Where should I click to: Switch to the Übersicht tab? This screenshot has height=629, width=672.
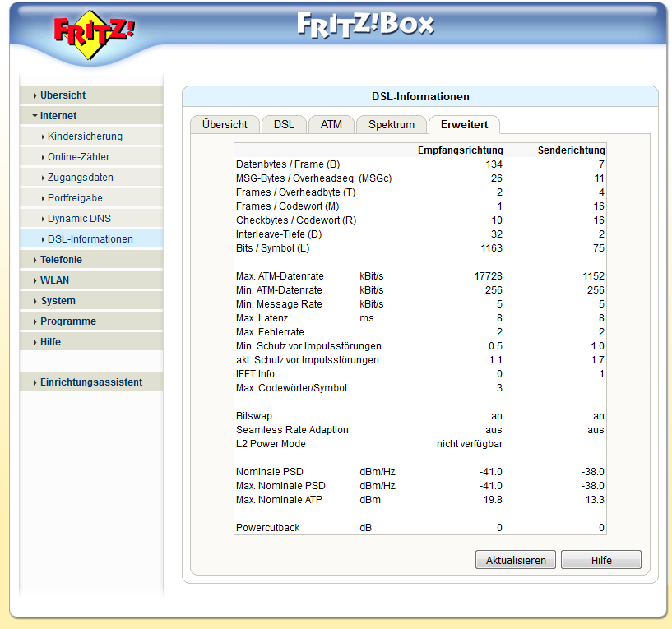(225, 125)
